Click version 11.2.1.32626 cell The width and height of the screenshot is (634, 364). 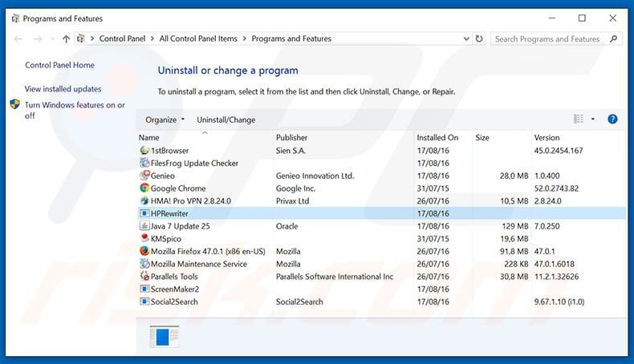tap(556, 277)
